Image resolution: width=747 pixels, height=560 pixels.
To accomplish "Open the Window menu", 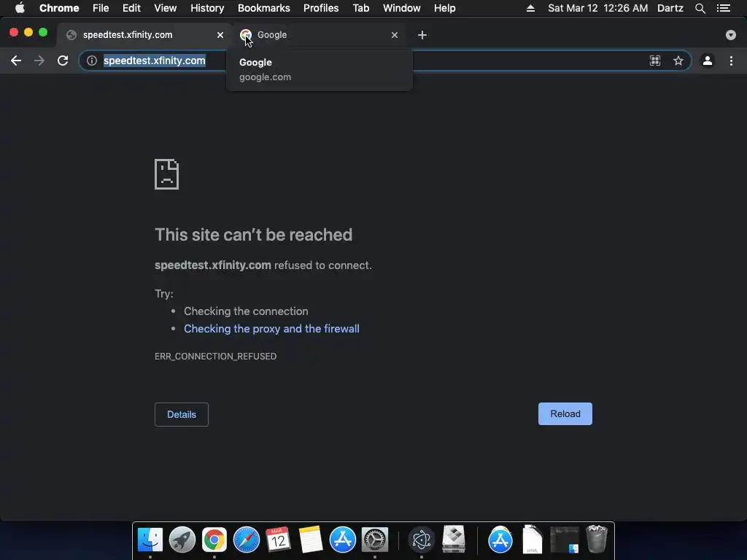I will (402, 8).
